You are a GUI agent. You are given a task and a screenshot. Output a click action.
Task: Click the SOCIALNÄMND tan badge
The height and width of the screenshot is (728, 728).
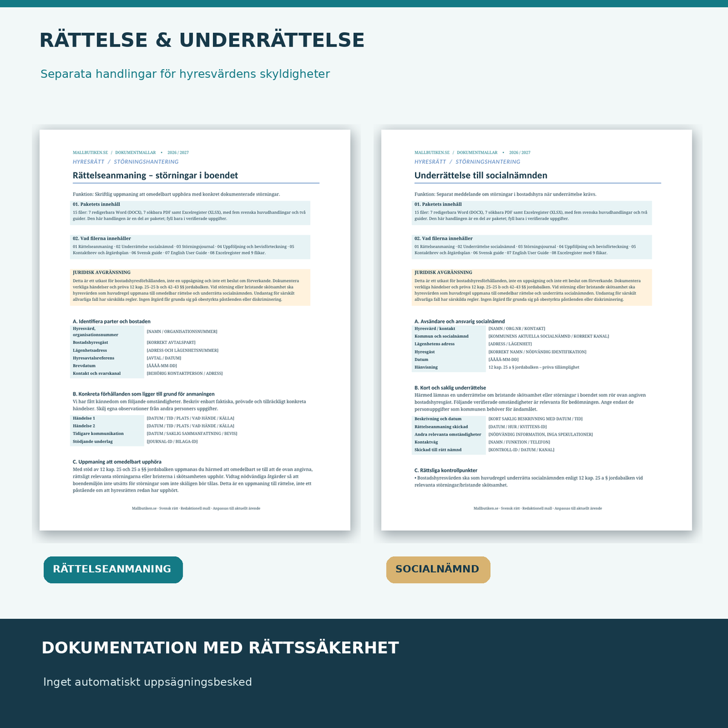click(438, 570)
